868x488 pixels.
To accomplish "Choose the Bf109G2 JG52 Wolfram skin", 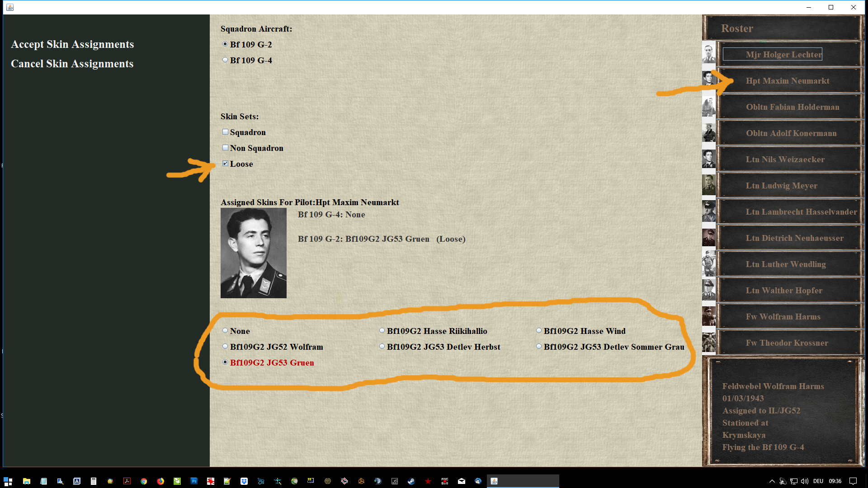I will 225,347.
